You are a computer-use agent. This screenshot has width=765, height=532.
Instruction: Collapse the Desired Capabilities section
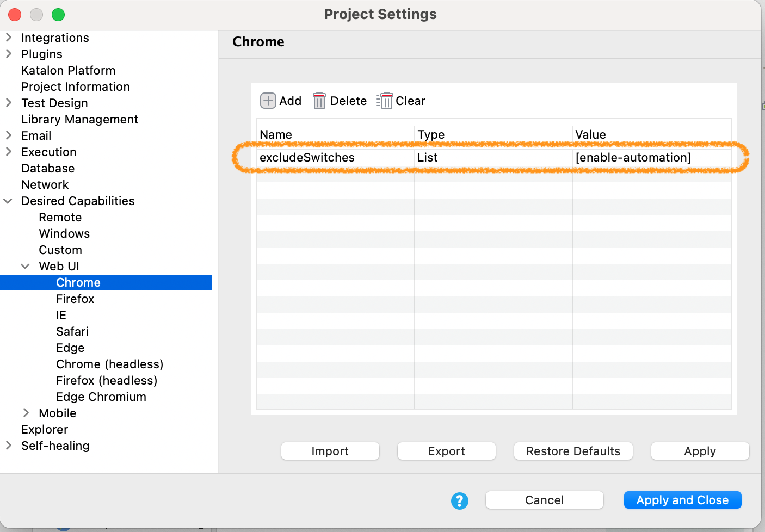coord(8,201)
